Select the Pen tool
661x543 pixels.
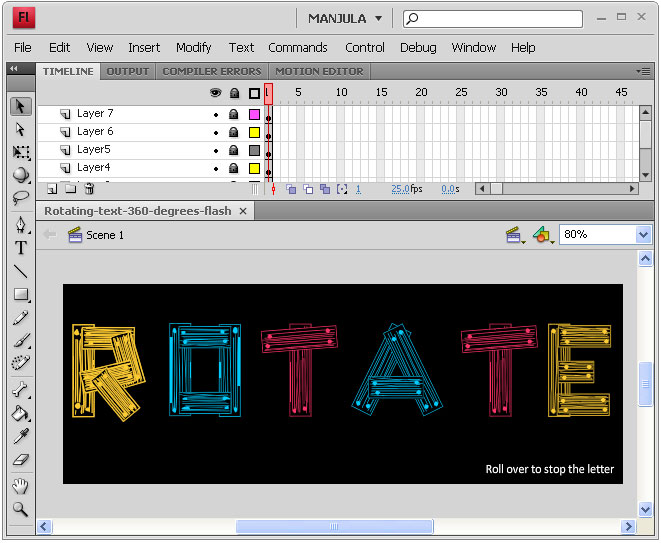(x=21, y=225)
